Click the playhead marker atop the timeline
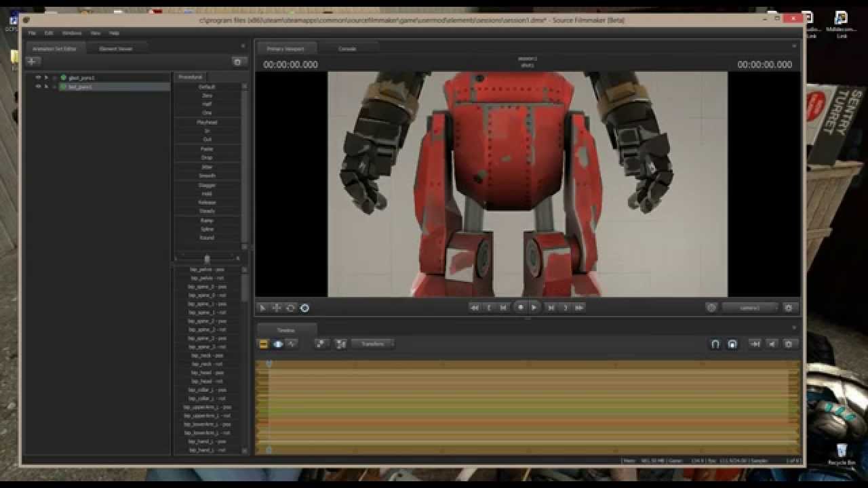868x488 pixels. tap(269, 364)
